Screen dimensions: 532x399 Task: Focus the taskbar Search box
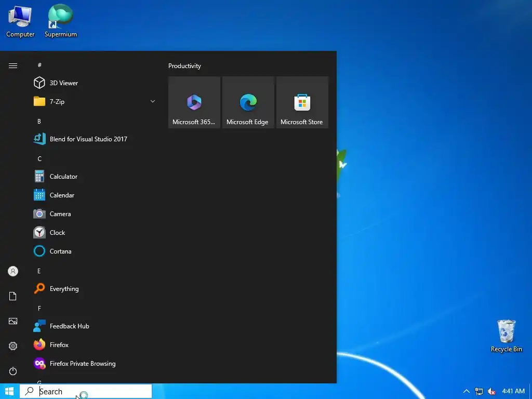coord(86,391)
